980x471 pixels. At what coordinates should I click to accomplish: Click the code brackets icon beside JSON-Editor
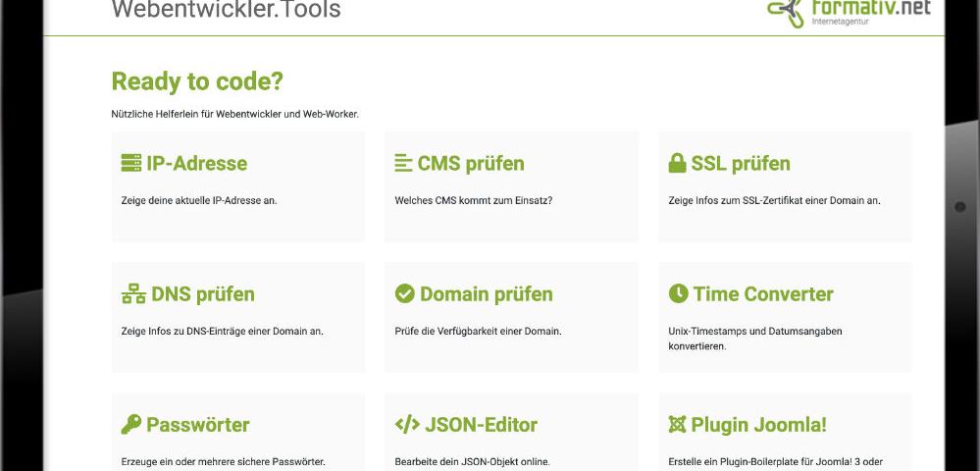[x=406, y=425]
